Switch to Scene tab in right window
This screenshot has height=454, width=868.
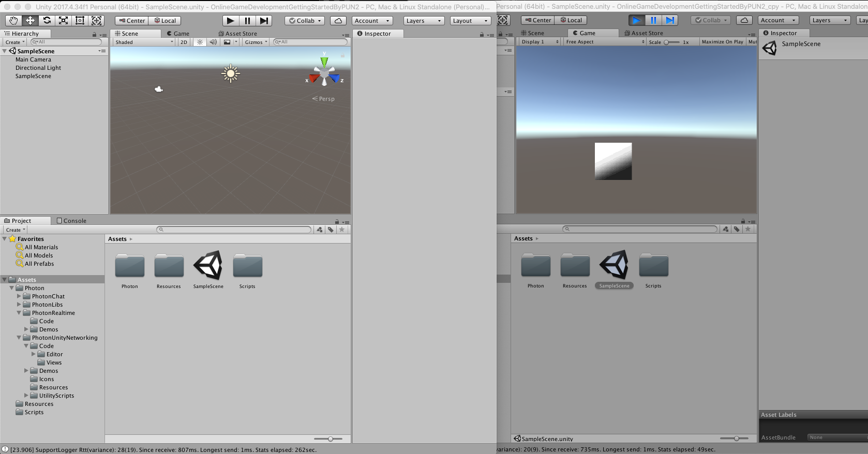point(532,33)
